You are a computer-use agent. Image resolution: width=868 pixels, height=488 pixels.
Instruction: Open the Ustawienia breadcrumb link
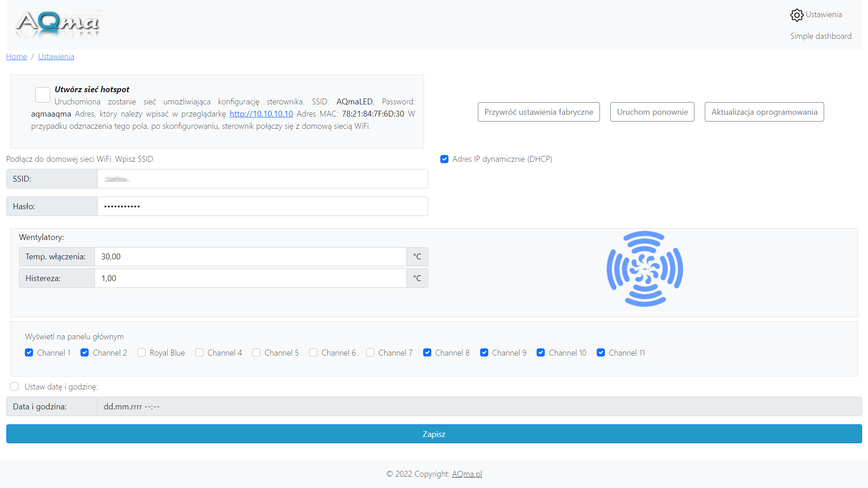click(56, 56)
